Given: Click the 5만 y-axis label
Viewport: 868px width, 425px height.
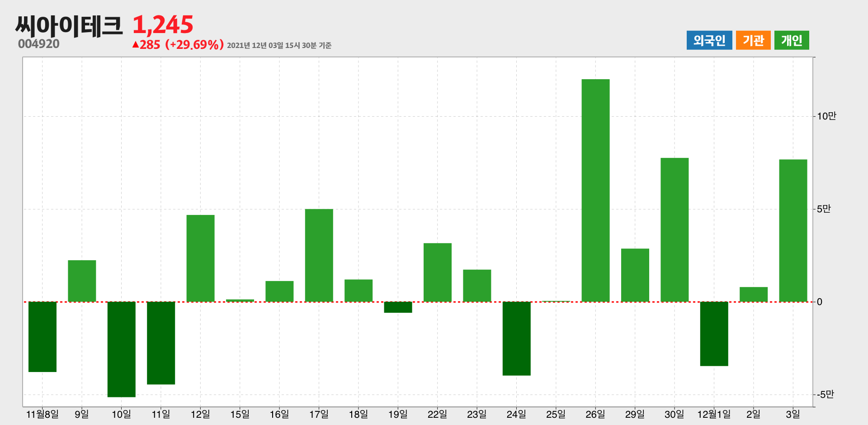Looking at the screenshot, I should [x=824, y=209].
